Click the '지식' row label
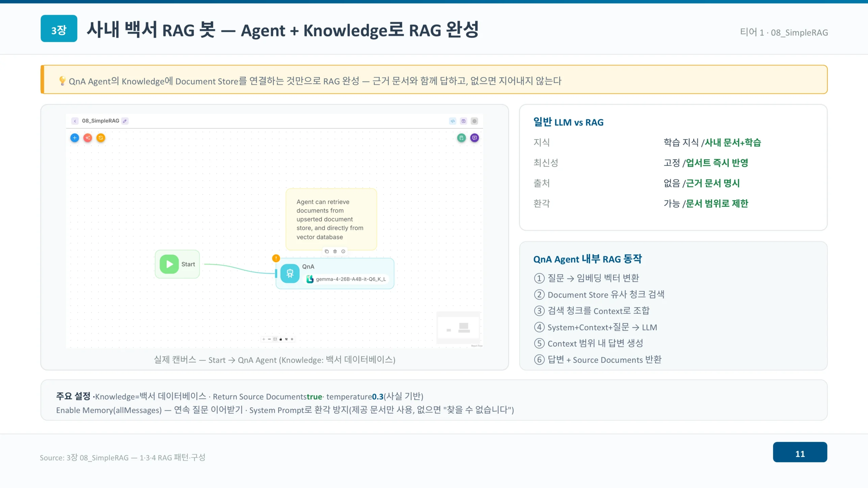 541,143
